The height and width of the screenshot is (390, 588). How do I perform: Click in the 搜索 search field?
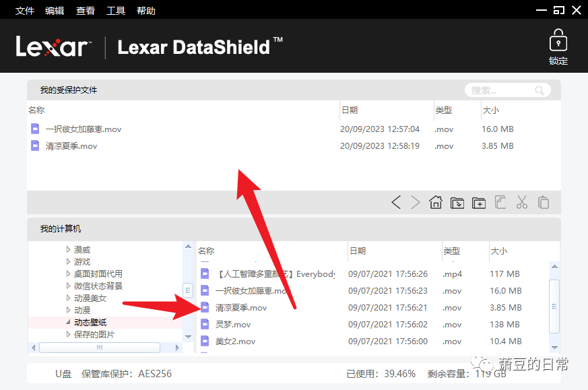508,90
